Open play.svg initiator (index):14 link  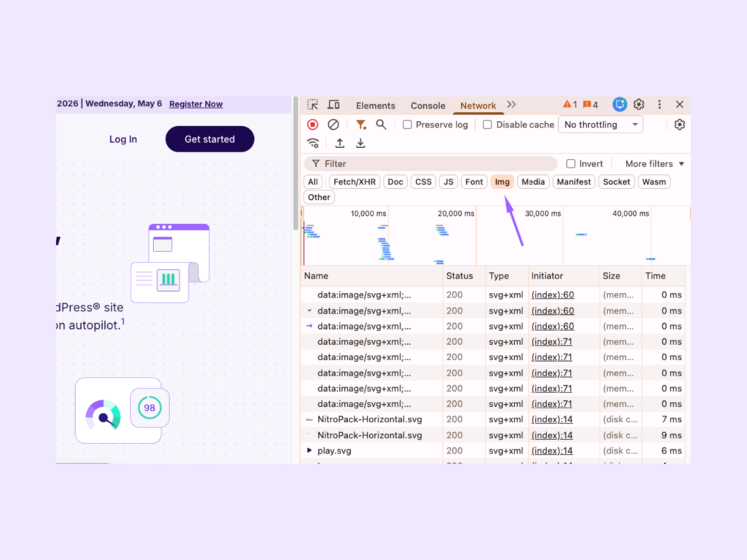point(552,451)
